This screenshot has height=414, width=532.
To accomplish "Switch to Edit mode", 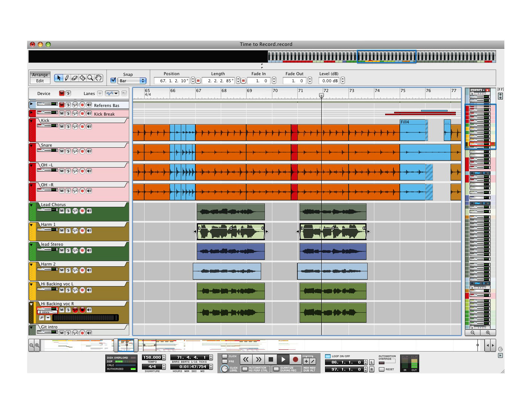I will 40,81.
